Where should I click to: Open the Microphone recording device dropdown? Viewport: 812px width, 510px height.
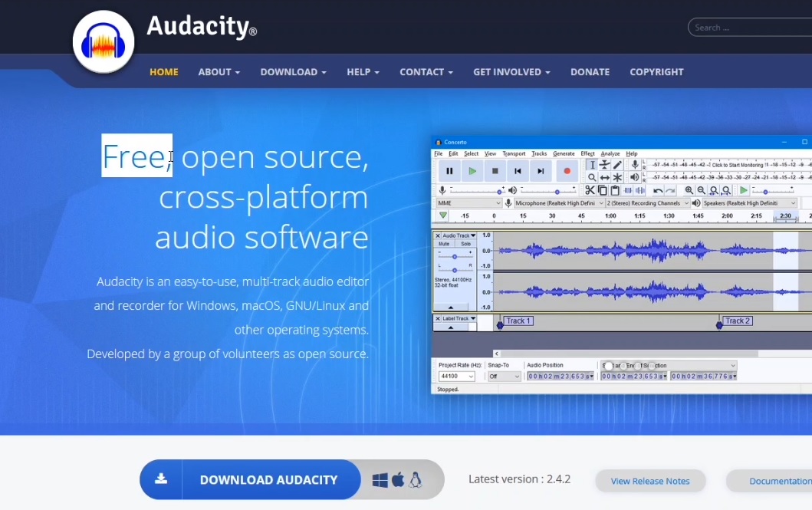[x=559, y=203]
